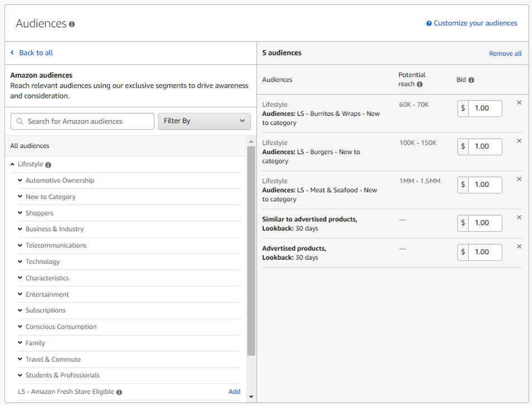
Task: Click Remove all audiences link
Action: 505,54
